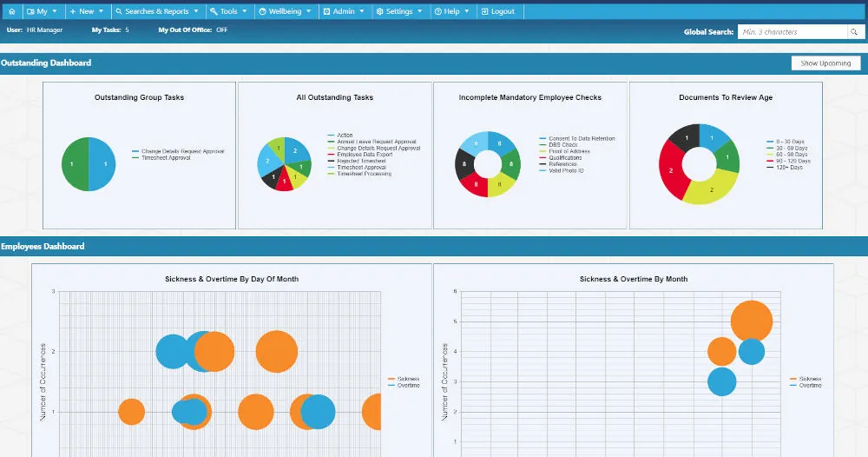Toggle Annual Leave Request Approval legend entry
The height and width of the screenshot is (457, 868).
coord(372,142)
